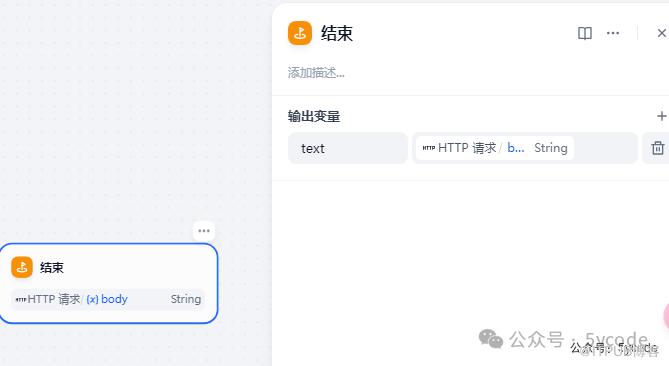Image resolution: width=669 pixels, height=366 pixels.
Task: Select the 结束 node title on canvas
Action: [52, 267]
